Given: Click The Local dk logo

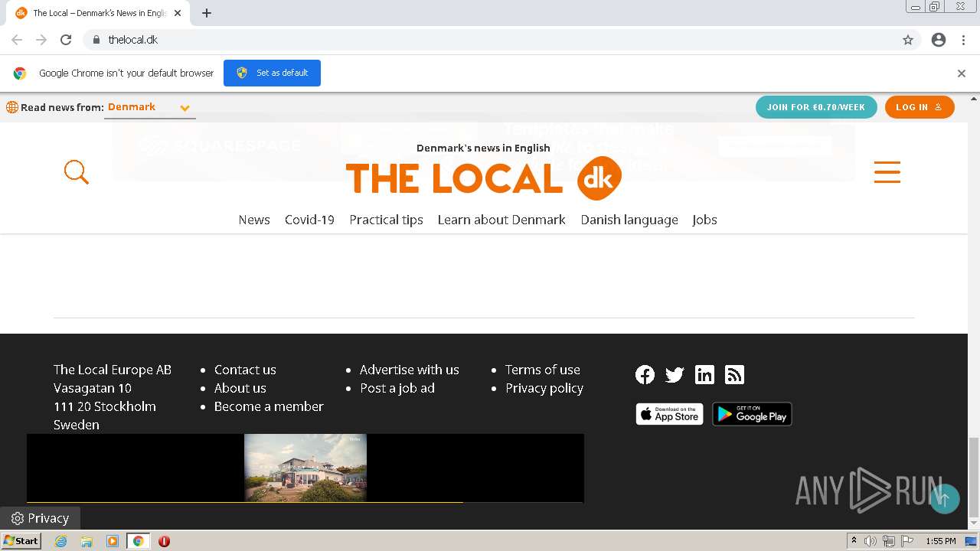Looking at the screenshot, I should click(483, 178).
